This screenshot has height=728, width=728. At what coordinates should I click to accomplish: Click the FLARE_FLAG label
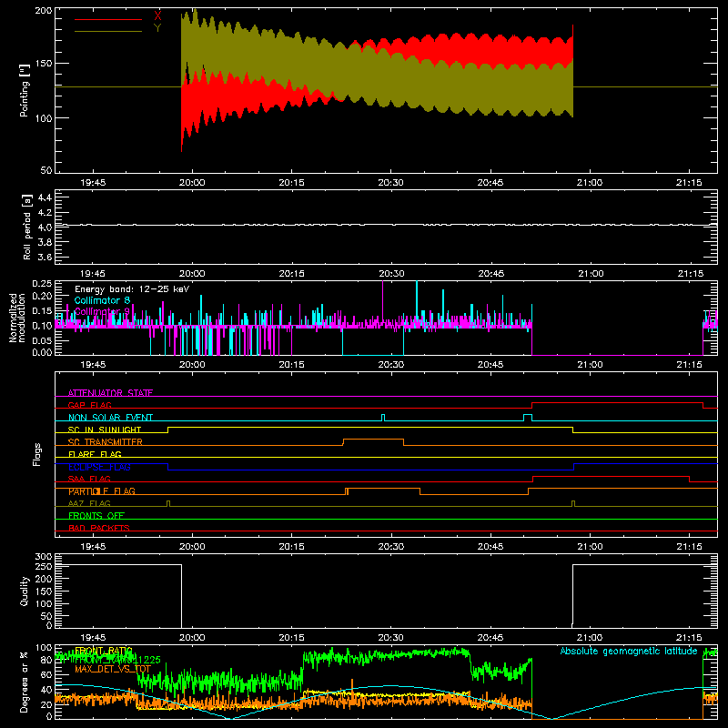(95, 454)
